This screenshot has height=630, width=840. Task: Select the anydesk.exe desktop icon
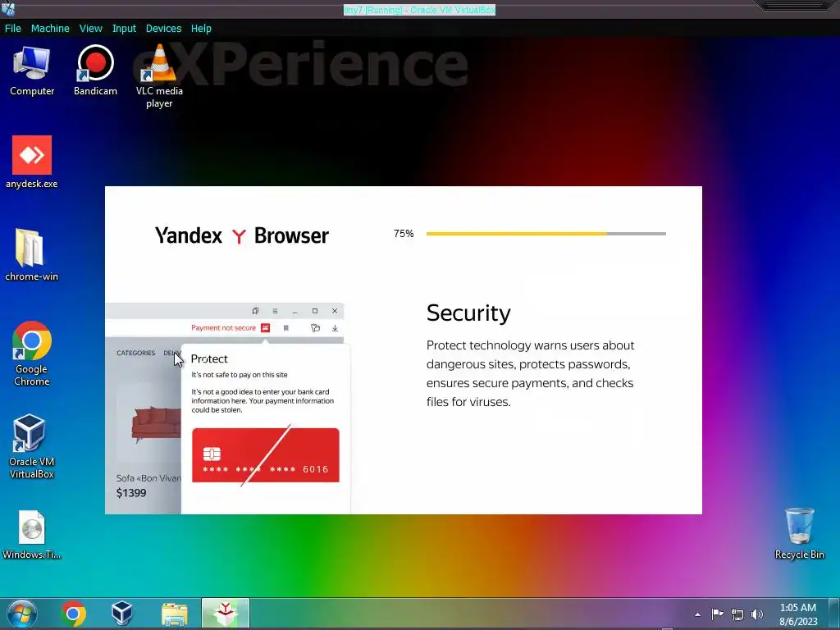[x=32, y=162]
